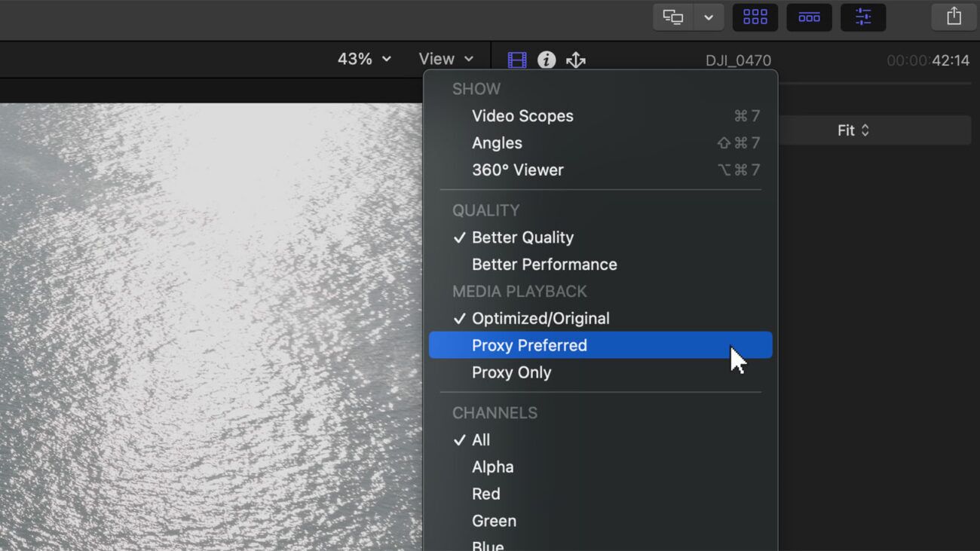
Task: Select the Red channel entry
Action: click(486, 494)
